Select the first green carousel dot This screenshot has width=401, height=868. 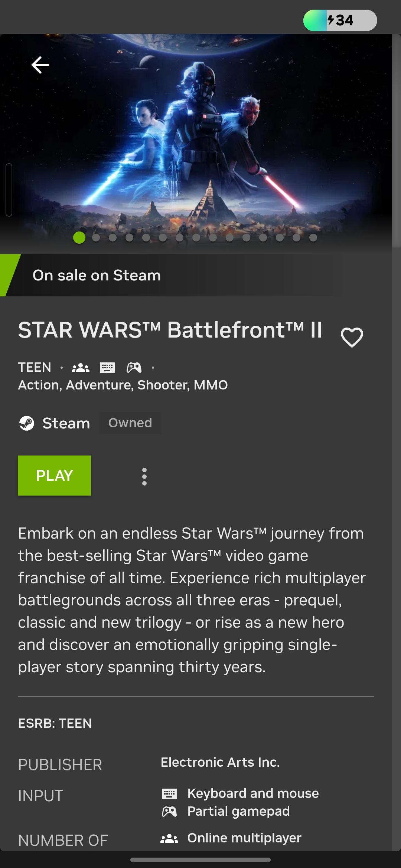pyautogui.click(x=79, y=238)
